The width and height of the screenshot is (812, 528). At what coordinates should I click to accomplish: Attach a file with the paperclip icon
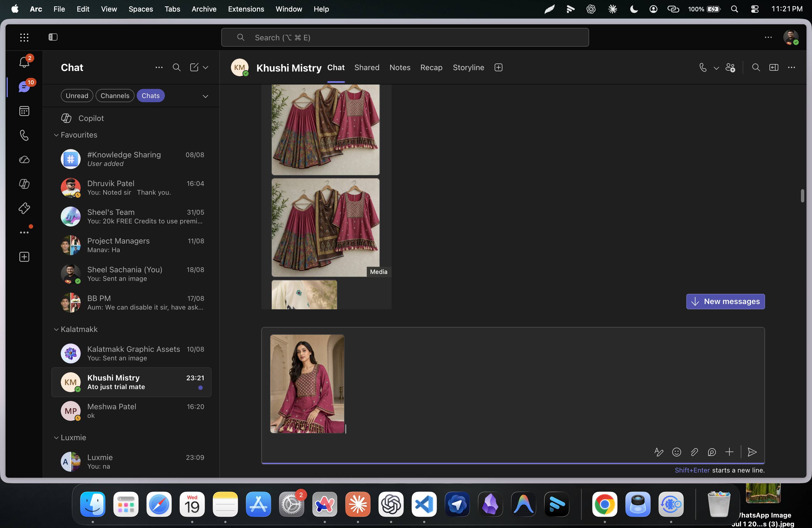[x=694, y=452]
